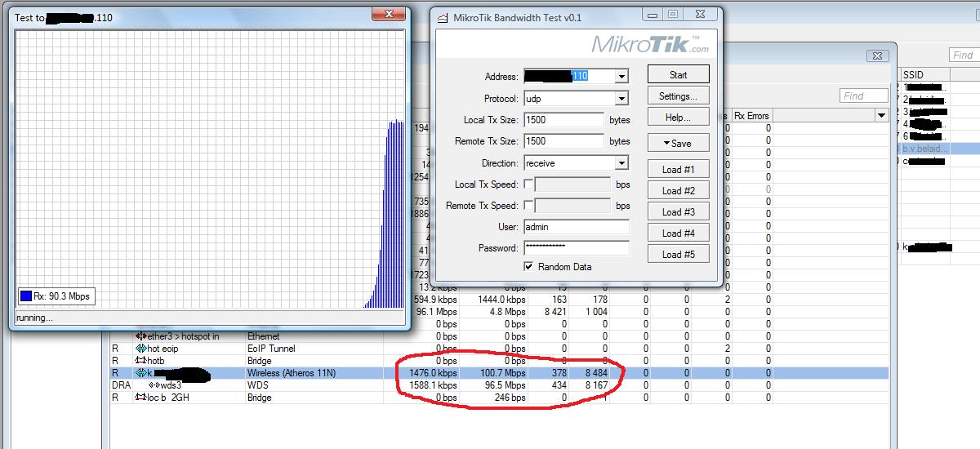The width and height of the screenshot is (980, 449).
Task: Click the loc b 2GH bridge icon
Action: 140,398
